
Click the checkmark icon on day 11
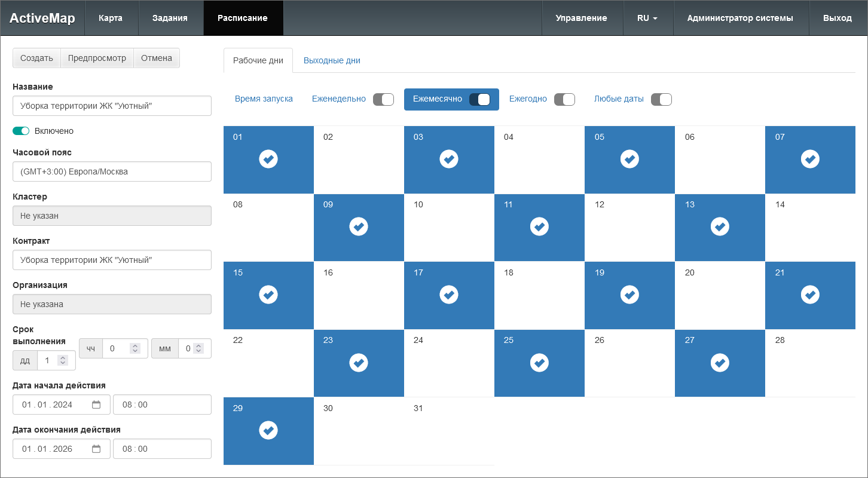click(x=539, y=226)
